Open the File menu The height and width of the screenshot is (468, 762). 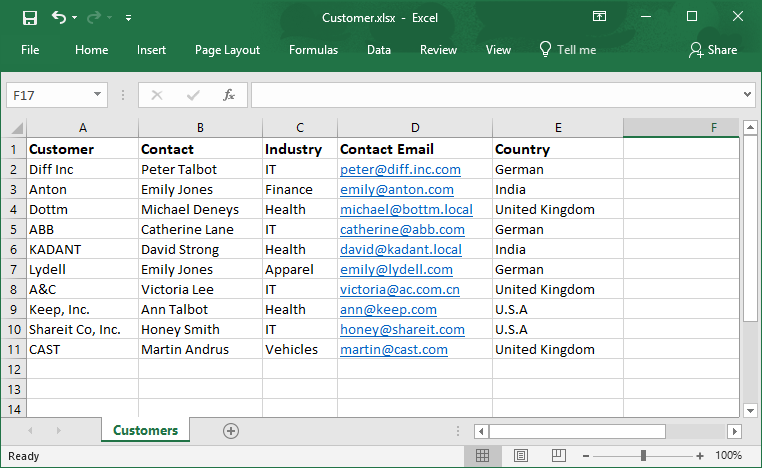[x=30, y=50]
